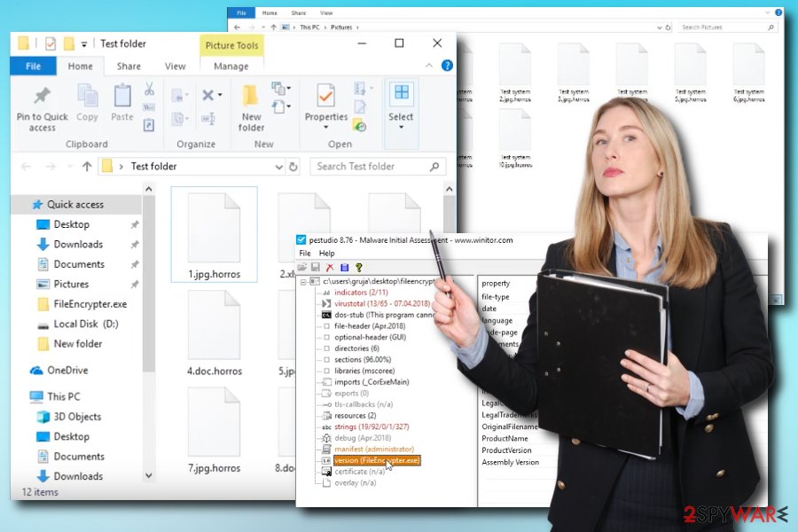
Task: Click the Help question mark in Test folder
Action: point(447,66)
